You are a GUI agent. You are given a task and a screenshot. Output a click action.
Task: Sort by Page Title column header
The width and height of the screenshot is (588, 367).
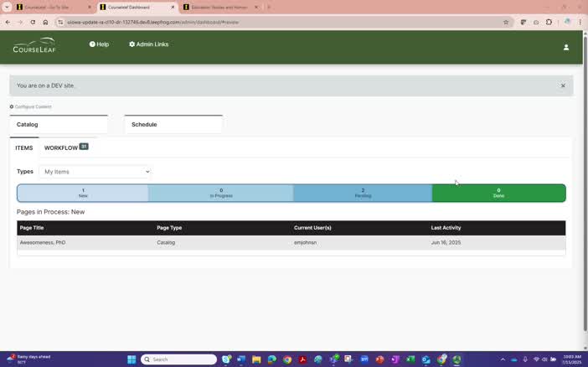point(32,228)
